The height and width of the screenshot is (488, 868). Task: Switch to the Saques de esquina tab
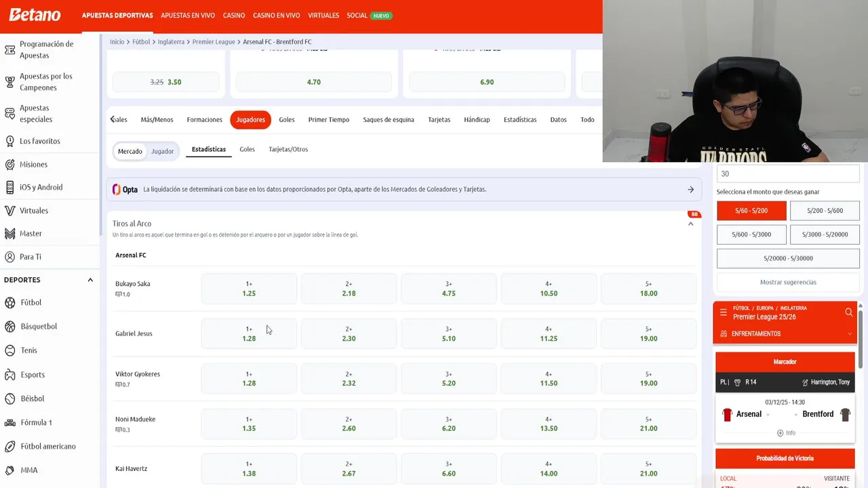[389, 120]
